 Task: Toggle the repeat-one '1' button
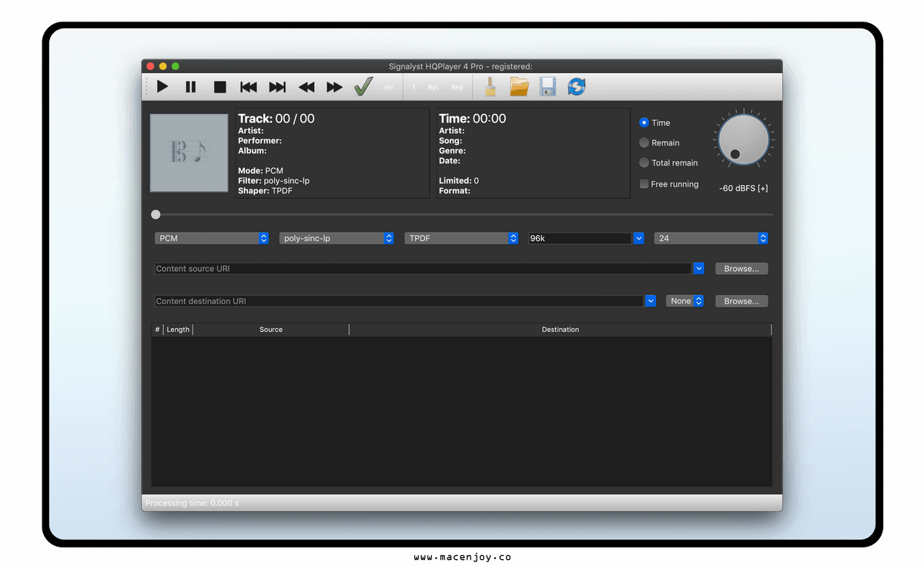pyautogui.click(x=414, y=88)
